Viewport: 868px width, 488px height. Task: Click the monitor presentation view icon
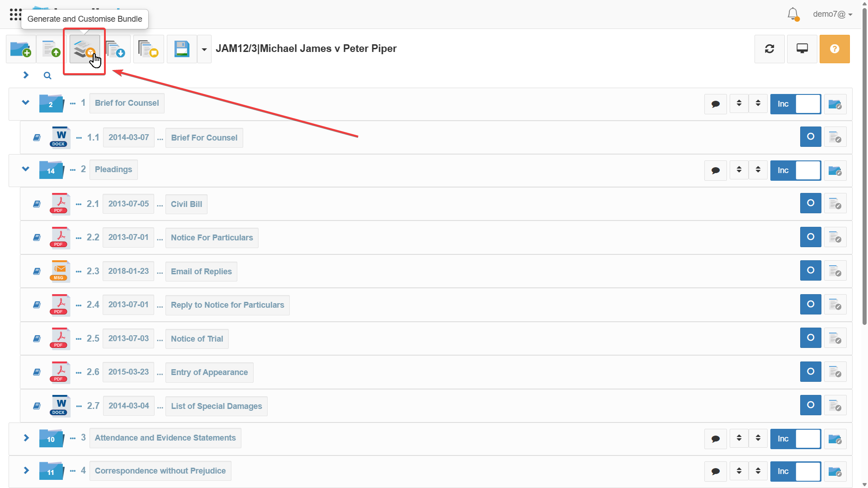click(x=802, y=49)
